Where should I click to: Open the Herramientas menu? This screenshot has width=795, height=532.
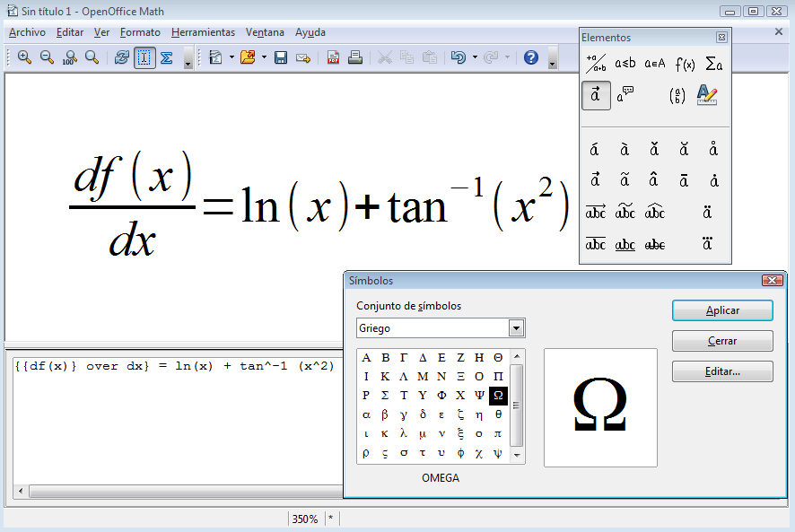tap(203, 32)
